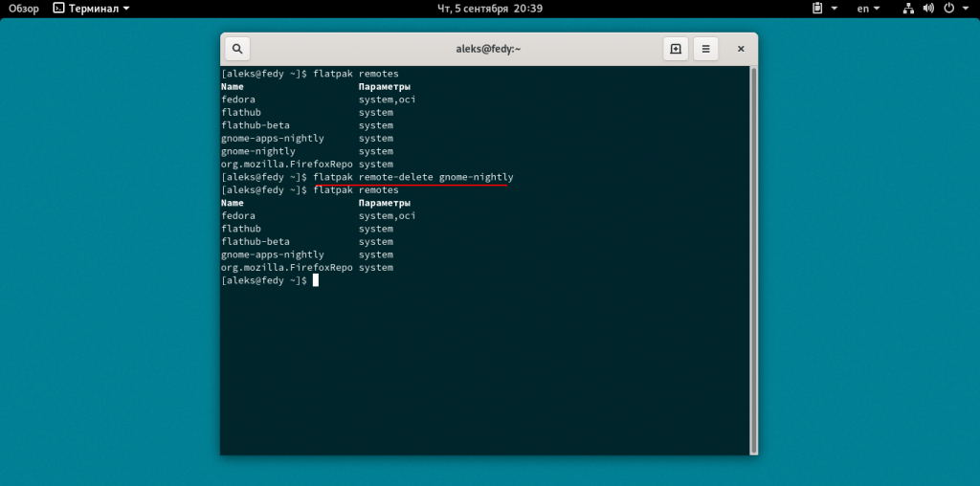Click the terminal vertical scrollbar
Screen dimensions: 980x486
(x=753, y=258)
